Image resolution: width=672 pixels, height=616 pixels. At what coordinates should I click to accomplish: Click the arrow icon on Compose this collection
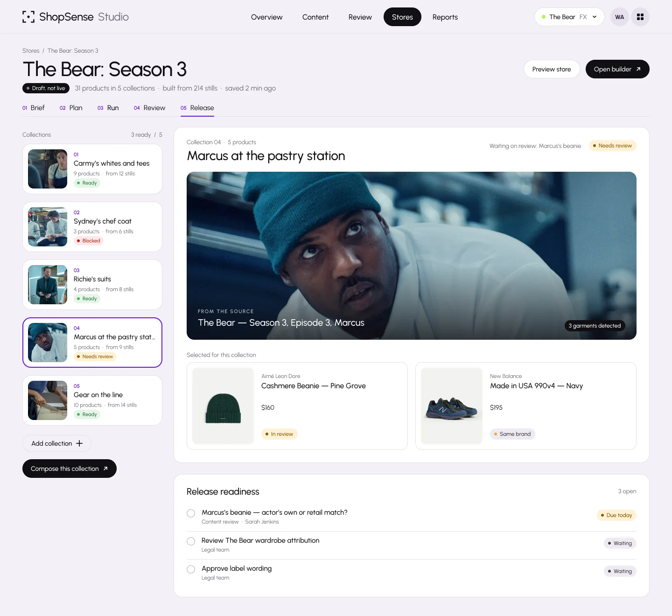(x=105, y=469)
